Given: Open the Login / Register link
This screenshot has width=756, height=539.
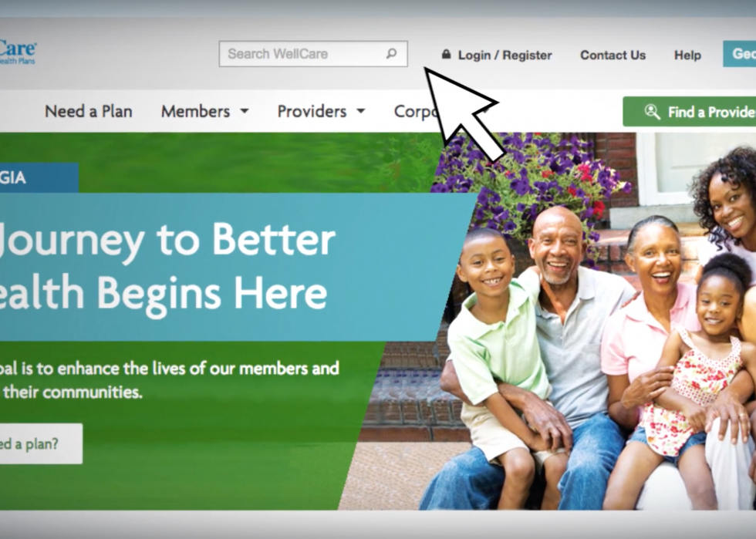Looking at the screenshot, I should click(x=505, y=55).
